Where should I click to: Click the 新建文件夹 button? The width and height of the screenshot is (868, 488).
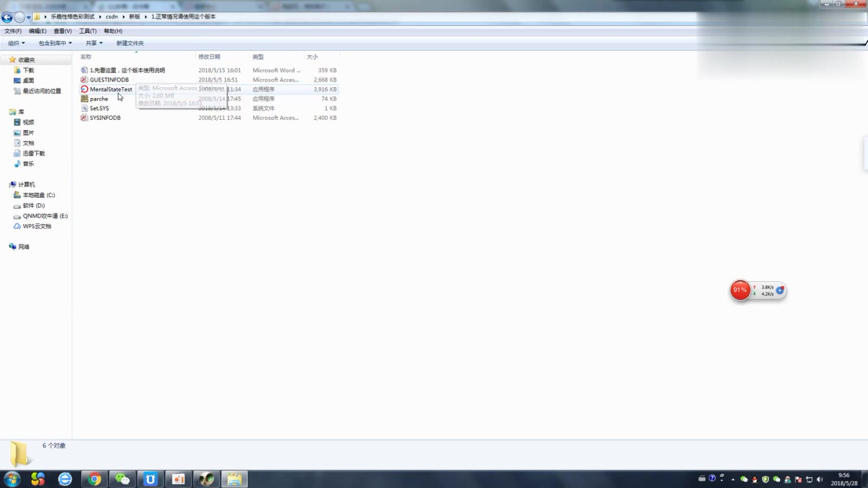tap(130, 43)
